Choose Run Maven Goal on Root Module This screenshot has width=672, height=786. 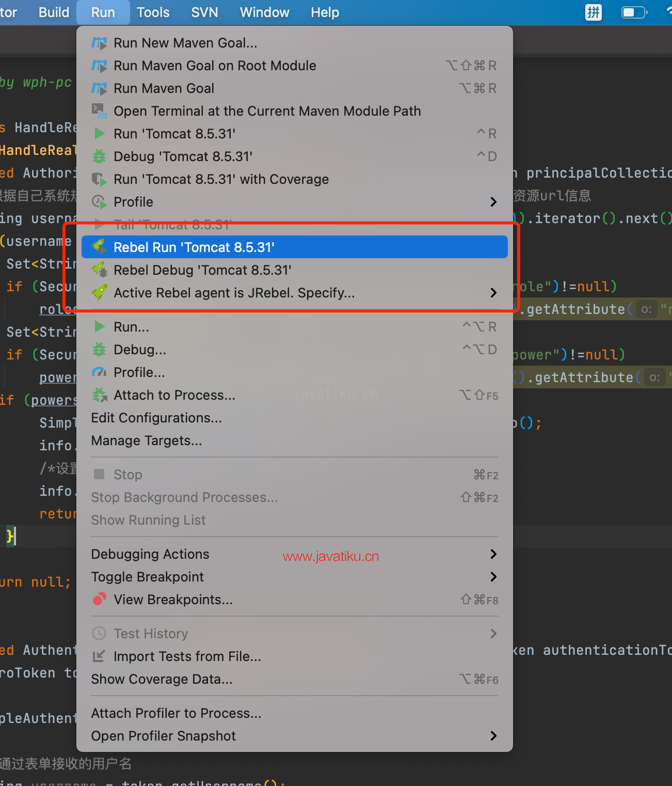coord(295,66)
